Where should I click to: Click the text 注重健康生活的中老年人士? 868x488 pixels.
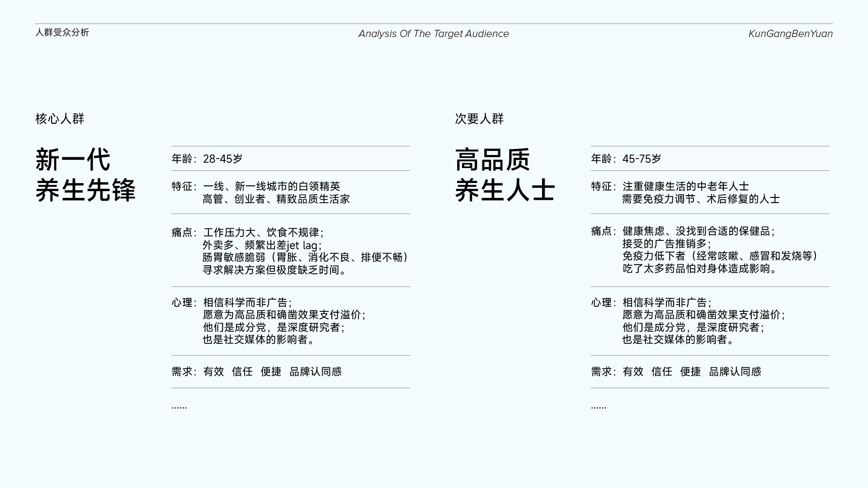point(685,186)
